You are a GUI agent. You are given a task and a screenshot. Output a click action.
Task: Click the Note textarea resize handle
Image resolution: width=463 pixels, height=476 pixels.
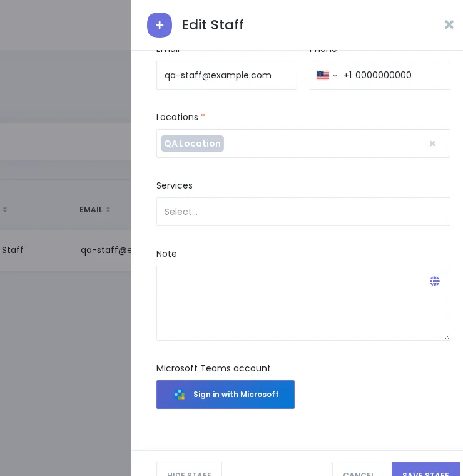(x=447, y=337)
